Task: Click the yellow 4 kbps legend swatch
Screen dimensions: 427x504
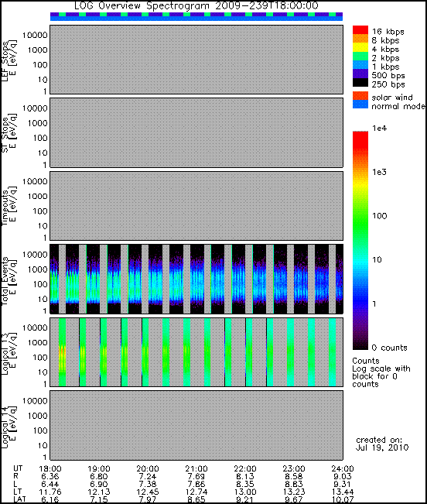Action: [x=360, y=47]
